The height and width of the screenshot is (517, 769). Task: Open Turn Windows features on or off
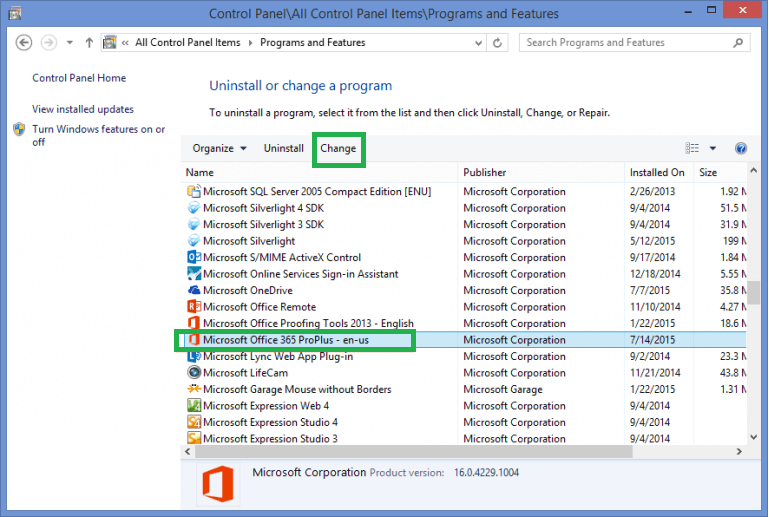(x=99, y=135)
